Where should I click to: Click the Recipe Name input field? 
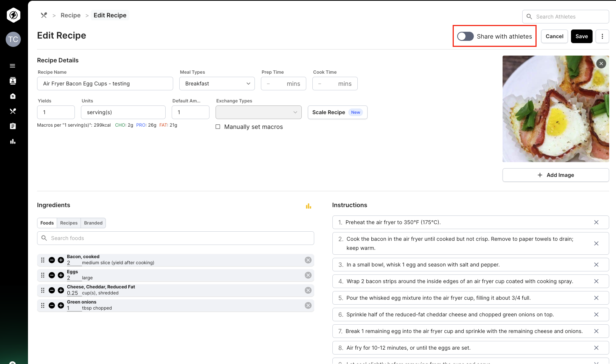105,84
